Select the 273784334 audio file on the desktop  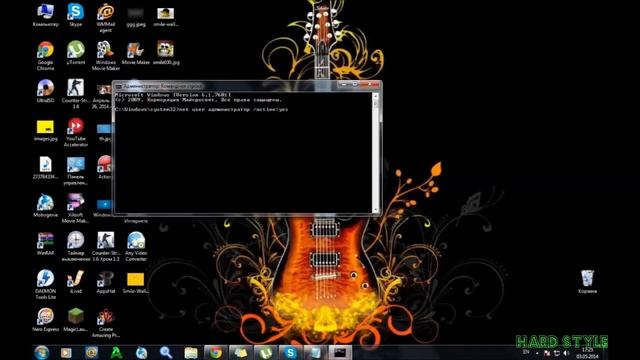point(45,168)
